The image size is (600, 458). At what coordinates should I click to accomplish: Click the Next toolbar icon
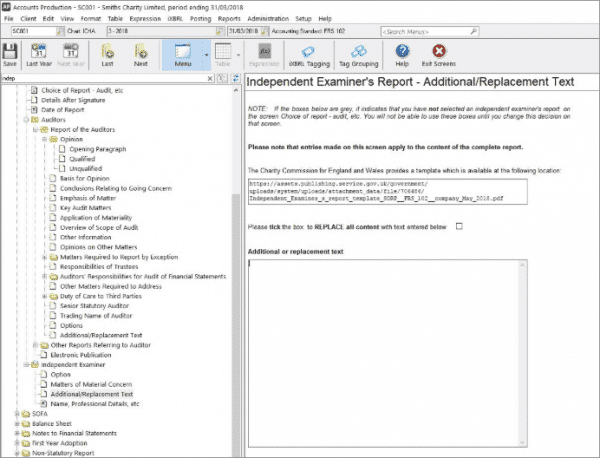140,53
